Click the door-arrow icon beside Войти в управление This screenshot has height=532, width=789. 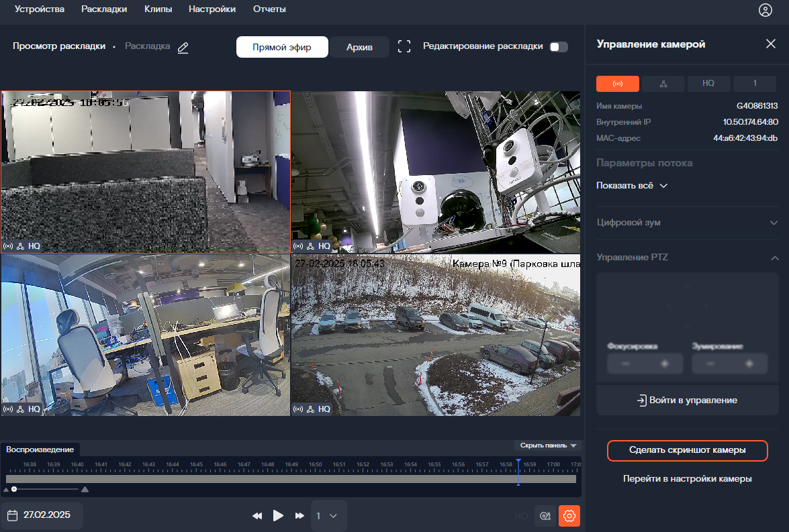tap(641, 401)
